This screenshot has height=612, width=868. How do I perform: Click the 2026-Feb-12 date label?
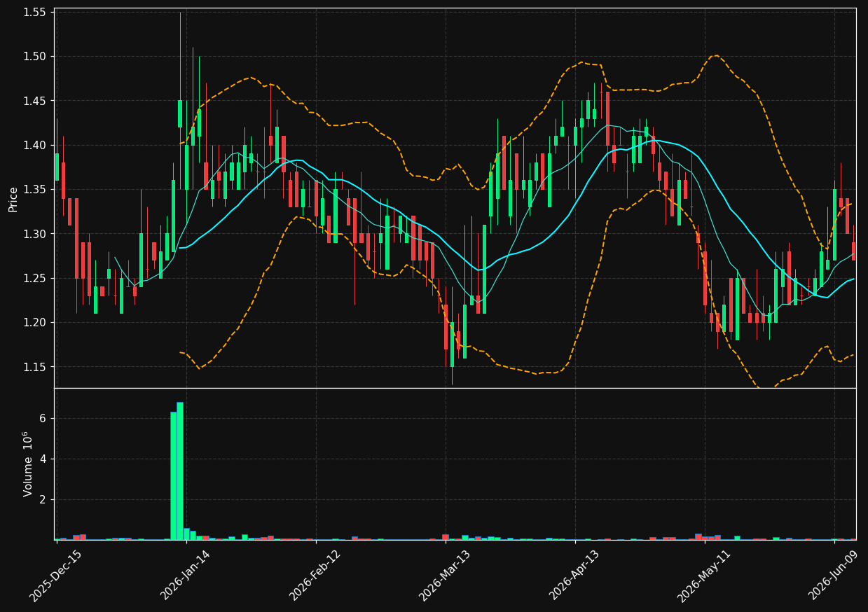pos(315,576)
